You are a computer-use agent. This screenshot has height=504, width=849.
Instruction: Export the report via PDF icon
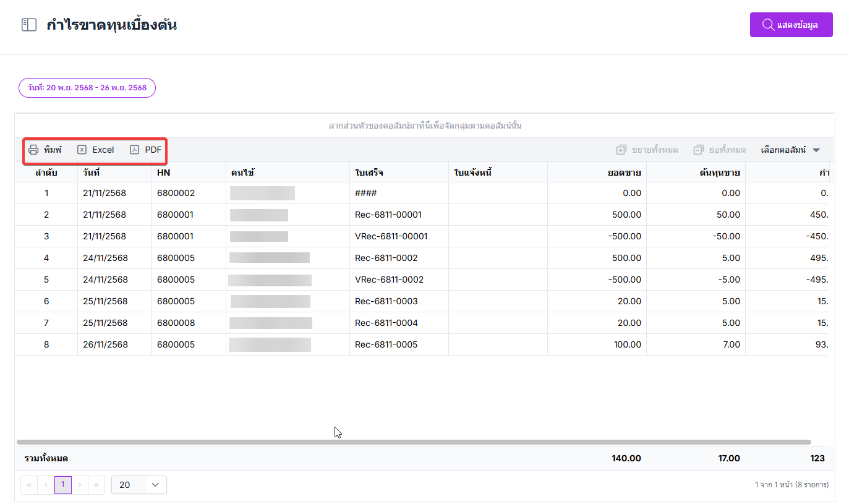click(135, 150)
